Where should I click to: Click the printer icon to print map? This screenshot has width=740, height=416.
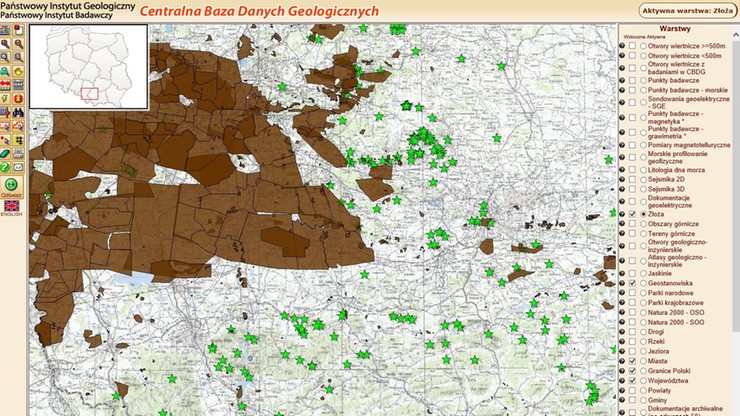[x=18, y=153]
